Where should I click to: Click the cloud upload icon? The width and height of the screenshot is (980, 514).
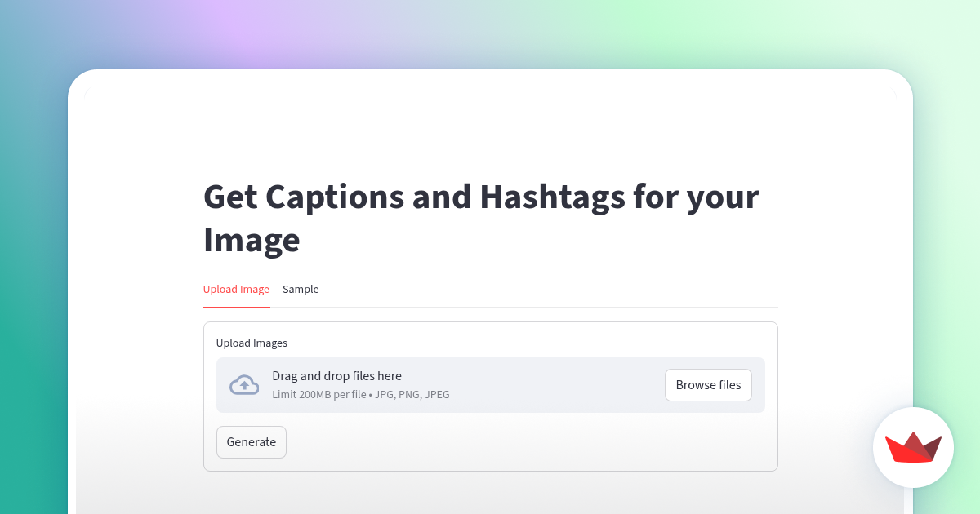click(244, 385)
